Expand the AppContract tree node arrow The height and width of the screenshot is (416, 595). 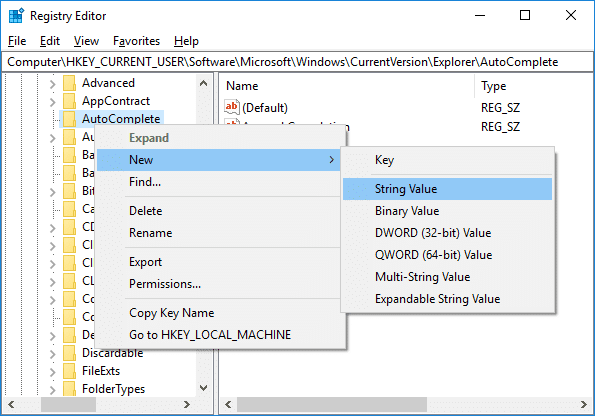tap(52, 101)
